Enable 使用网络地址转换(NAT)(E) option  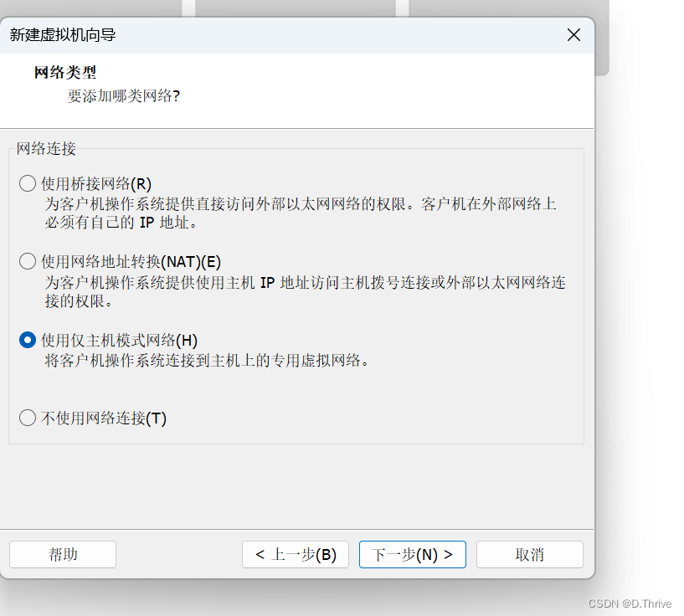[26, 261]
